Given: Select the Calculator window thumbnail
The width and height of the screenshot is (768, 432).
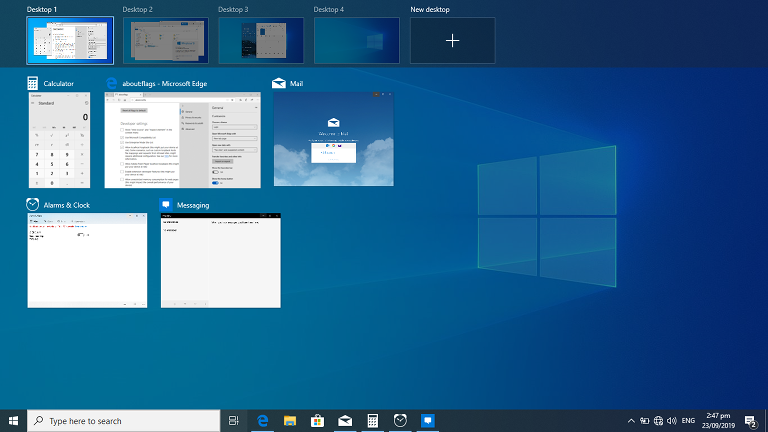Looking at the screenshot, I should (x=59, y=140).
